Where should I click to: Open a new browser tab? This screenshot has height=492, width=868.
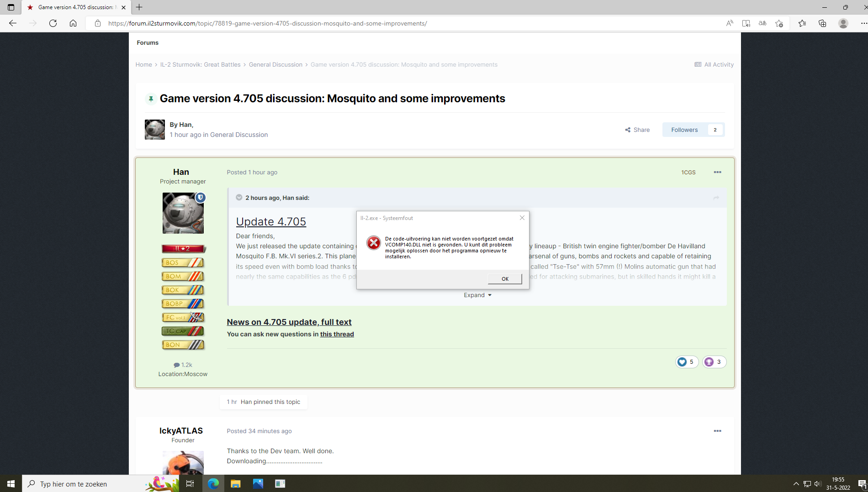[139, 7]
